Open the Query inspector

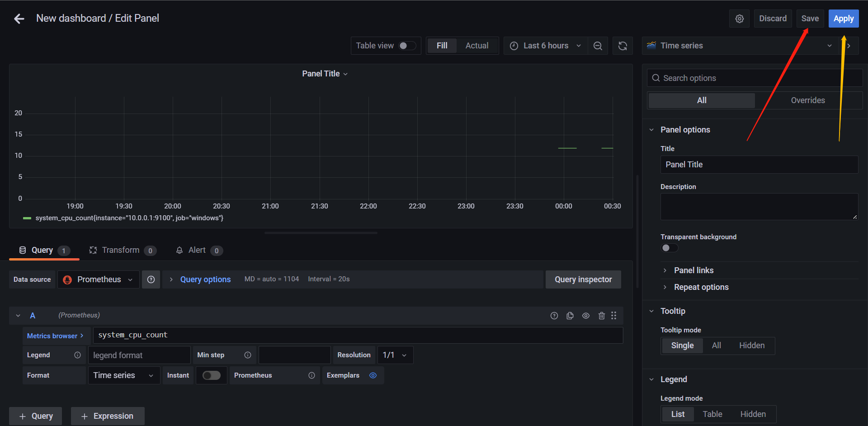[583, 279]
